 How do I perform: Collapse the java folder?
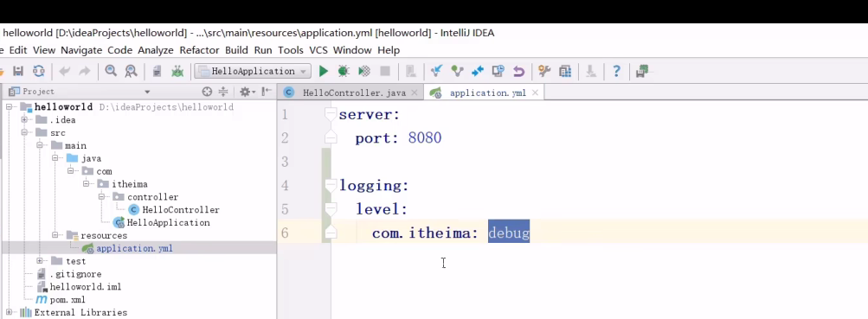[x=55, y=158]
